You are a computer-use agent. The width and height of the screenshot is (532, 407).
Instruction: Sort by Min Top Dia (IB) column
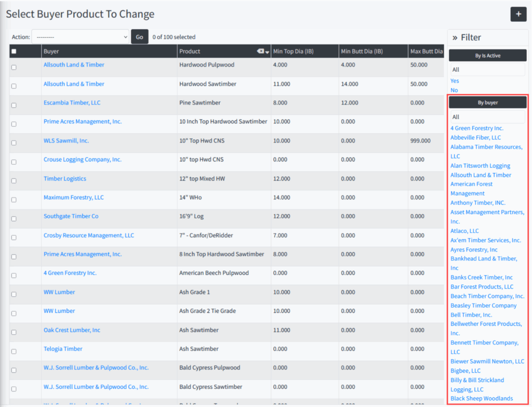pos(294,51)
